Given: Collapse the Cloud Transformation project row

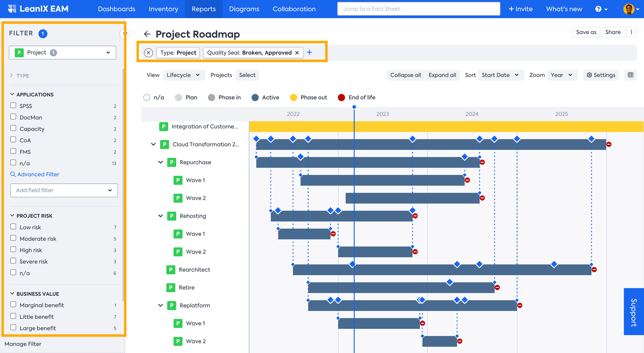Looking at the screenshot, I should click(x=153, y=144).
